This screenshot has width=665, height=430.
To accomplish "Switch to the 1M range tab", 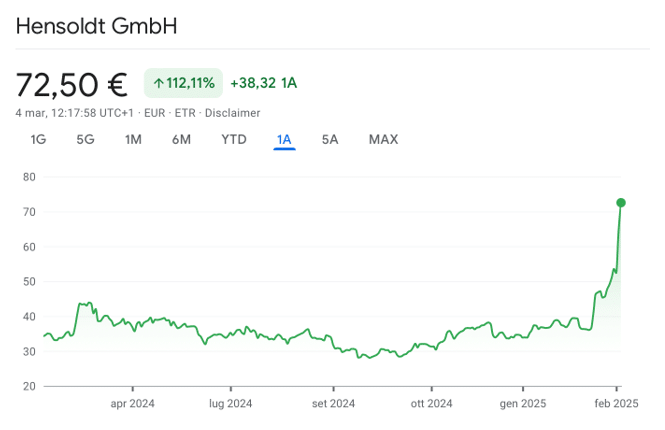I will pyautogui.click(x=133, y=140).
